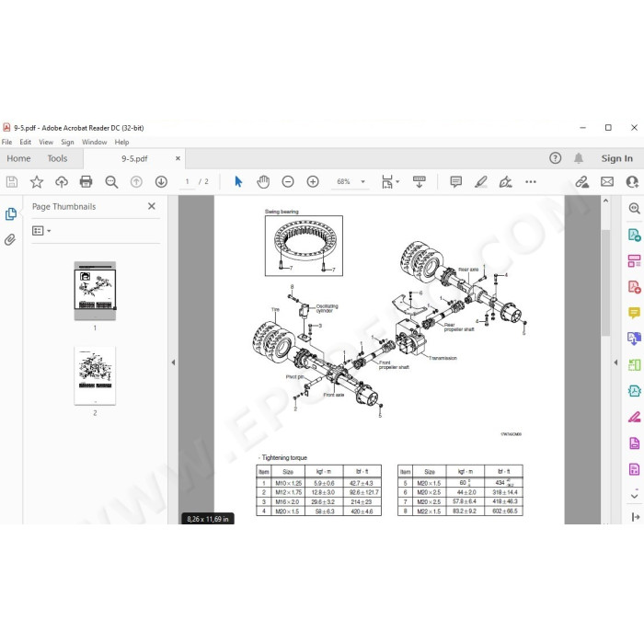Collapse the right tools pane arrow
The width and height of the screenshot is (644, 644).
click(615, 362)
